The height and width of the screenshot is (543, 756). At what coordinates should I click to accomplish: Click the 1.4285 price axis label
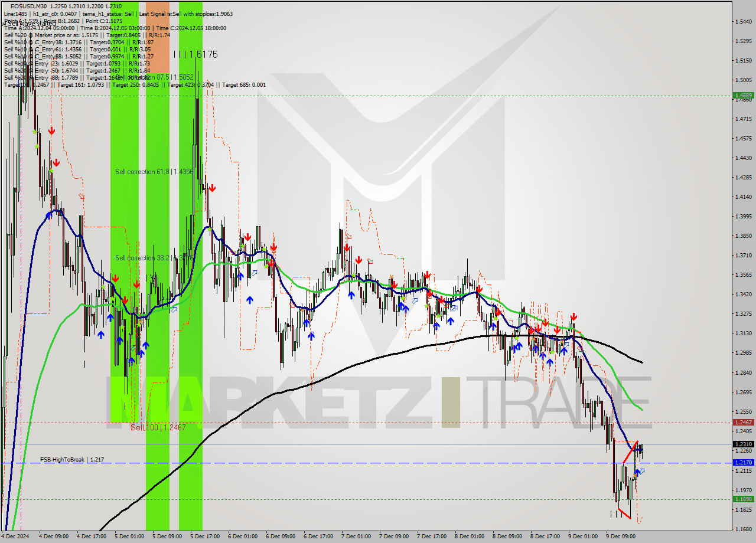(x=743, y=177)
